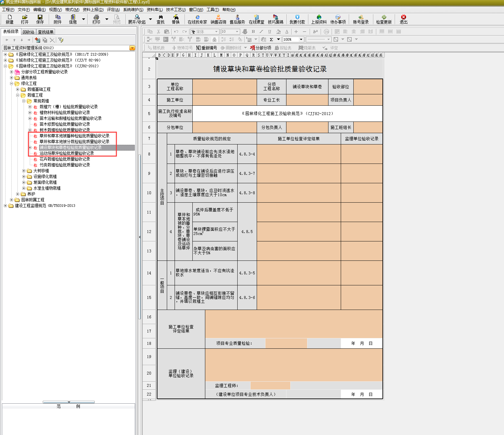Viewport: 504px width, 435px height.
Task: Click the 分部分项 button
Action: click(261, 48)
